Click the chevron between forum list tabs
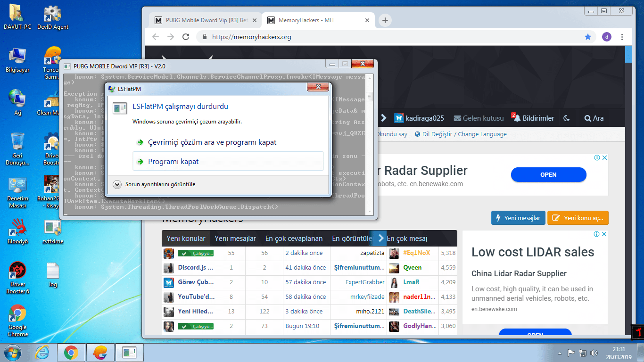 click(x=380, y=238)
